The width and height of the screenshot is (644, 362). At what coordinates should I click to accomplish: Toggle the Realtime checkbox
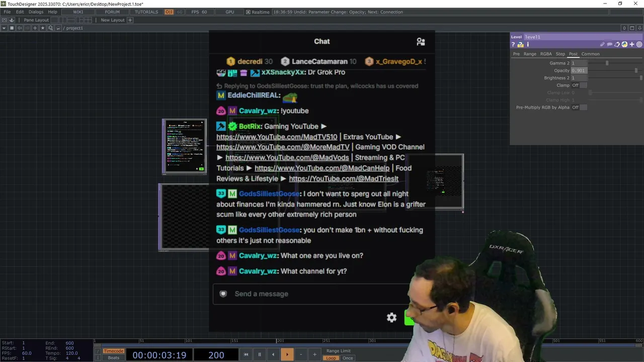(x=248, y=12)
